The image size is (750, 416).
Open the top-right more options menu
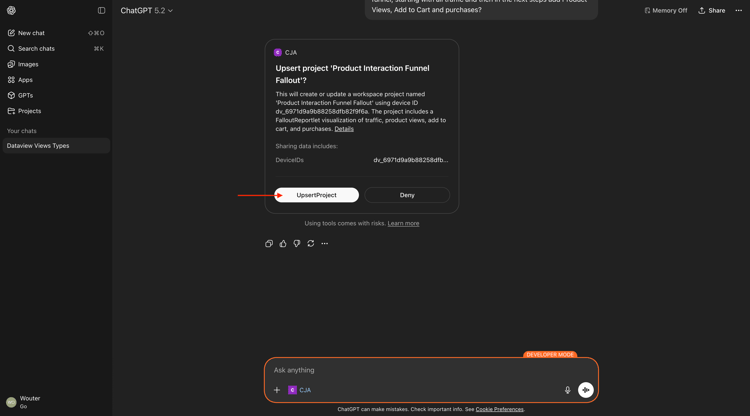(x=739, y=11)
